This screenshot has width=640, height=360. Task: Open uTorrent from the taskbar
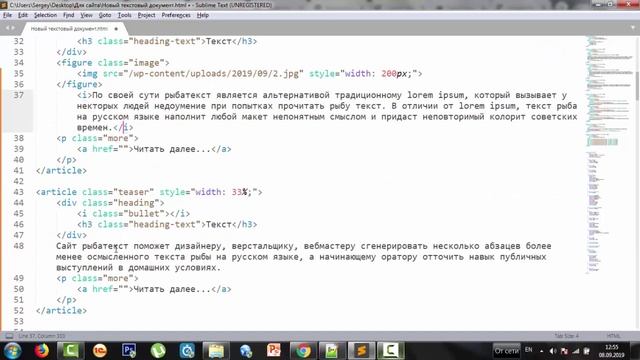click(158, 351)
